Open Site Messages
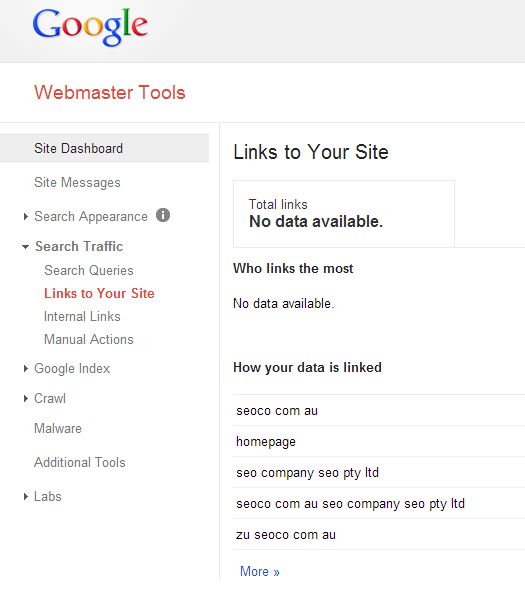 click(77, 182)
